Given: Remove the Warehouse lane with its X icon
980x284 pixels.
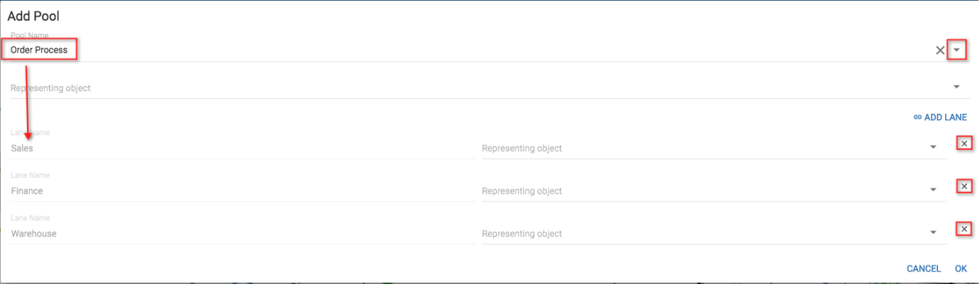Looking at the screenshot, I should pos(964,229).
